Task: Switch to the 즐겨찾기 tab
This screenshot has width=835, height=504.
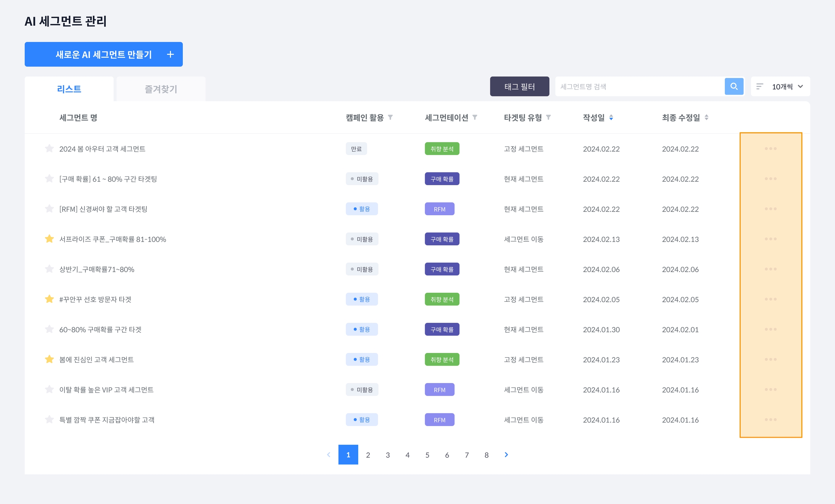Action: coord(161,89)
